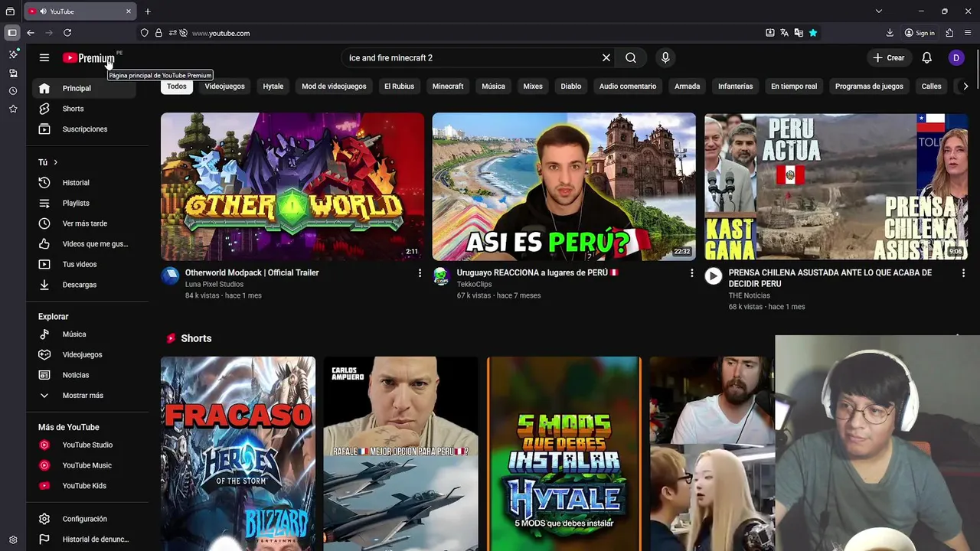Explore Videojuegos in the sidebar

(x=84, y=354)
